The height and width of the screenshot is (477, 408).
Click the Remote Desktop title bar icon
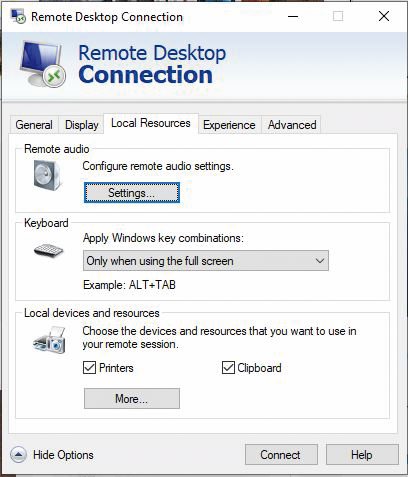click(18, 16)
